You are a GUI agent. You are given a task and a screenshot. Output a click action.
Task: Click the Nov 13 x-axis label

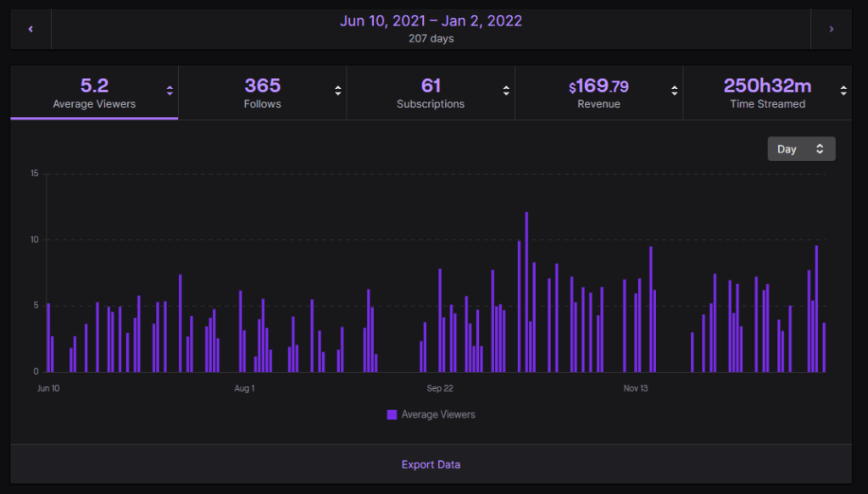tap(636, 389)
